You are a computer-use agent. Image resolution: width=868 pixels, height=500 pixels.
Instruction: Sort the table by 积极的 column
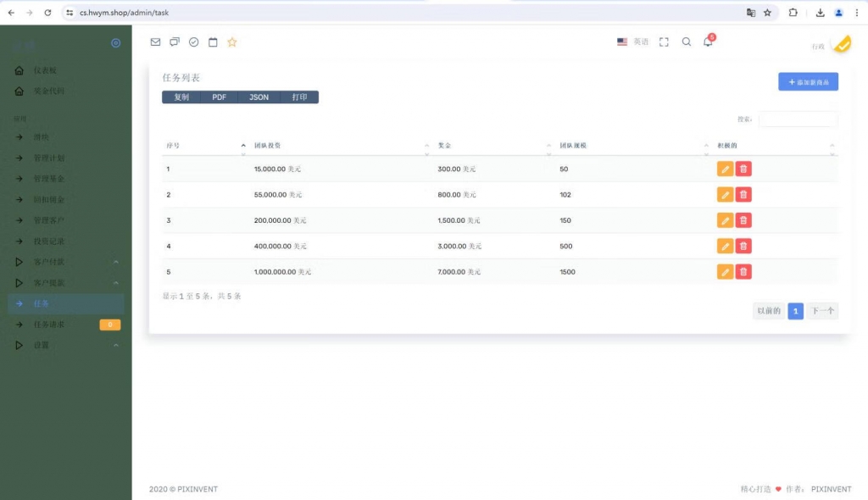point(775,146)
